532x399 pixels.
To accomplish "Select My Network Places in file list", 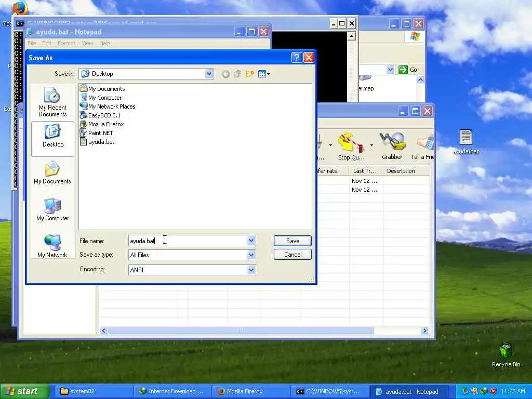I will coord(107,107).
